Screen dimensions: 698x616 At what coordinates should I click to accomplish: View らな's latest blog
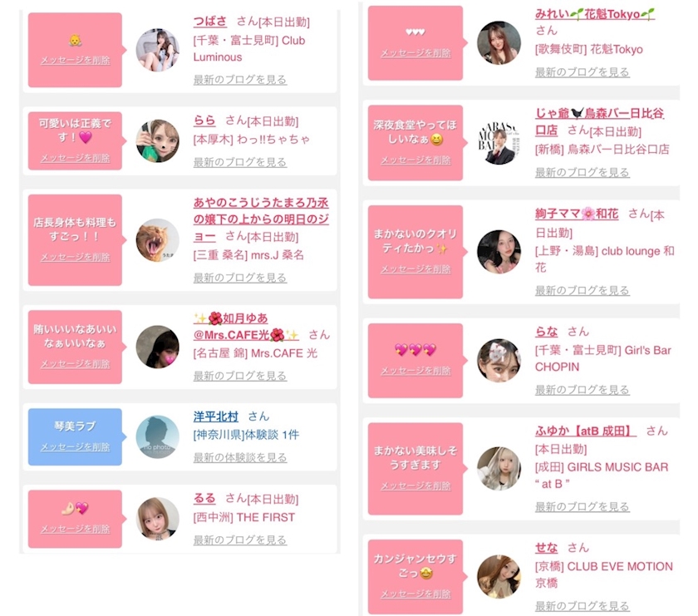pos(582,390)
